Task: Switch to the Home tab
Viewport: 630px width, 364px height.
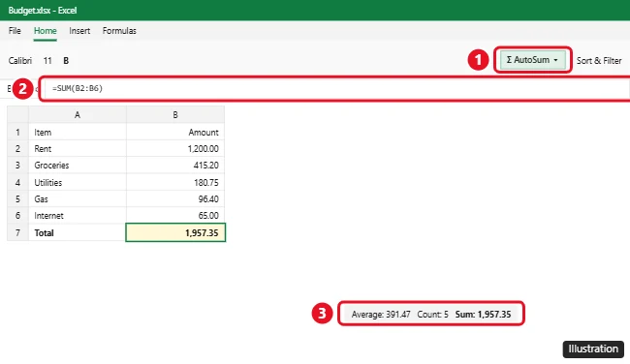Action: (x=45, y=31)
